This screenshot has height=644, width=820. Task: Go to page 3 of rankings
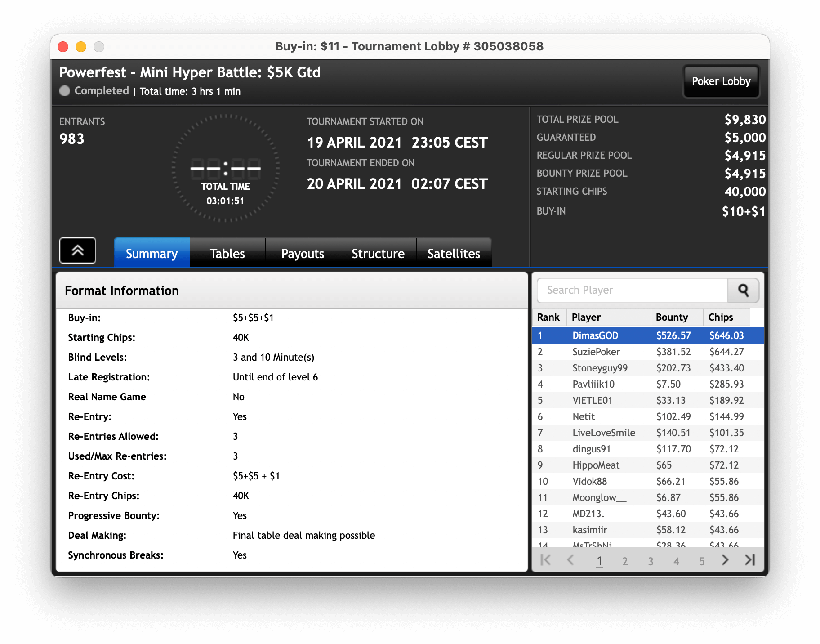[651, 561]
